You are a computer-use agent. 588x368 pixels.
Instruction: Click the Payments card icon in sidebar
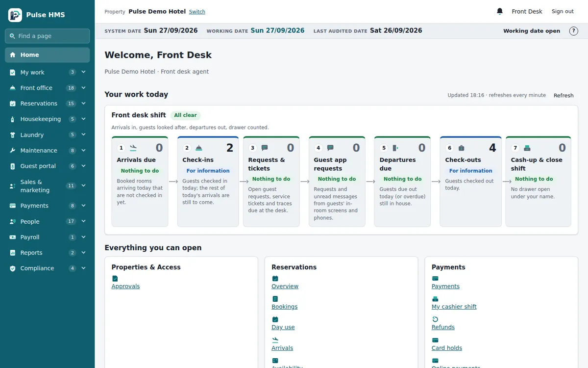click(x=13, y=206)
